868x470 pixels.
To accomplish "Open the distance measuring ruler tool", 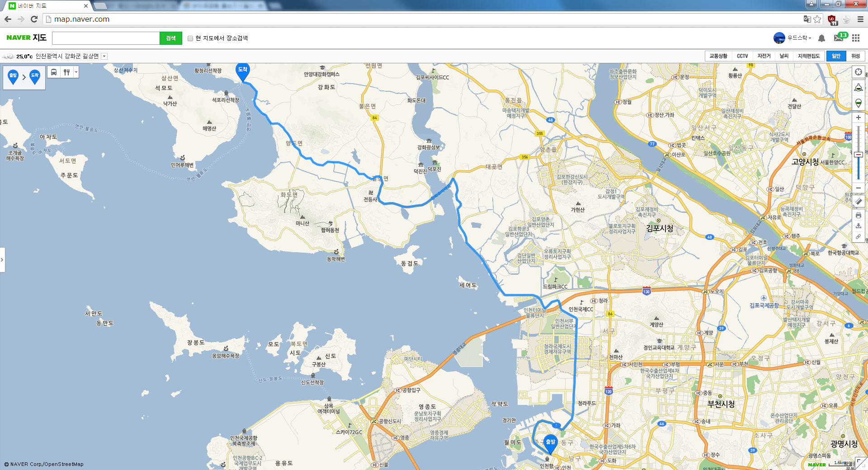I will point(858,202).
